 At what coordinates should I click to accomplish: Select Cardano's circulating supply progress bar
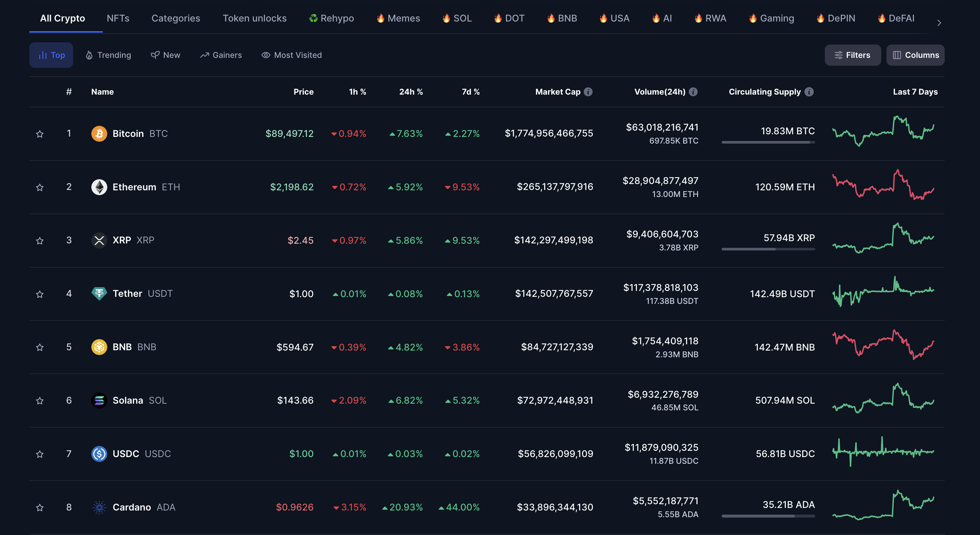(x=768, y=516)
